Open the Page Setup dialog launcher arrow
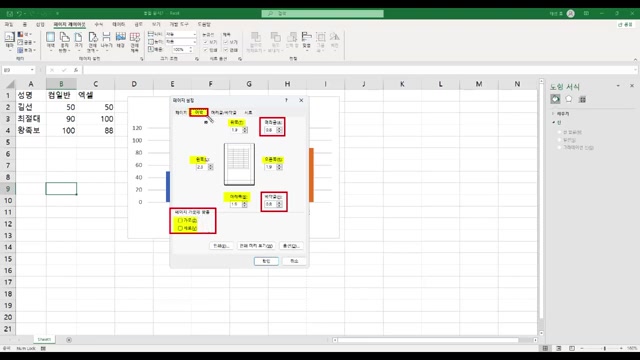The width and height of the screenshot is (640, 360). 142,59
